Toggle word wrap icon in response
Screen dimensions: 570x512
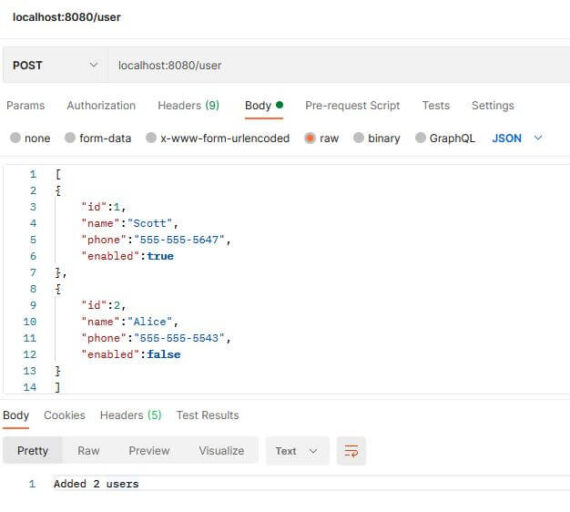[x=351, y=451]
